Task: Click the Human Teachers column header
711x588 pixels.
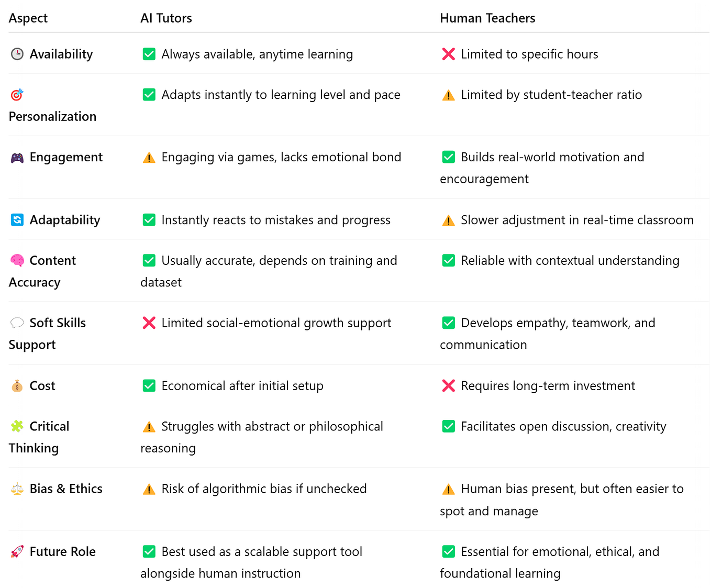Action: tap(487, 18)
